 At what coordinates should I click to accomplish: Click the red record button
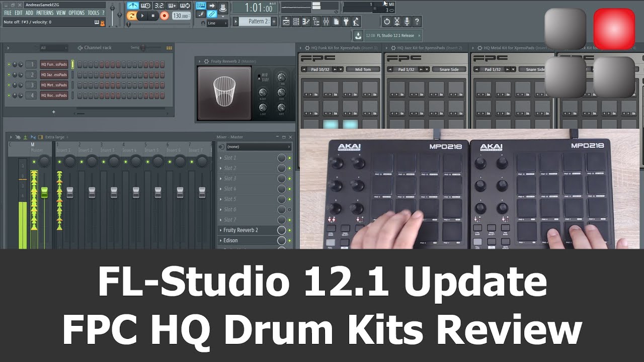[164, 16]
